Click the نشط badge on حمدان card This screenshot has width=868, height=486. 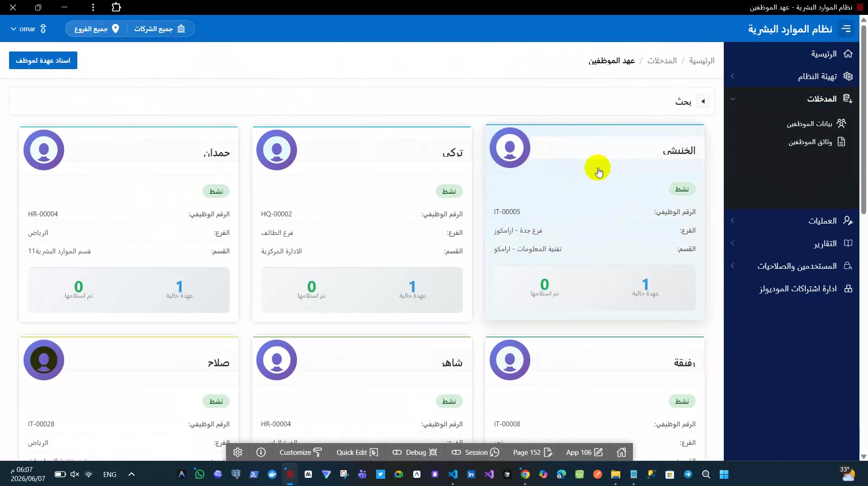(x=216, y=192)
